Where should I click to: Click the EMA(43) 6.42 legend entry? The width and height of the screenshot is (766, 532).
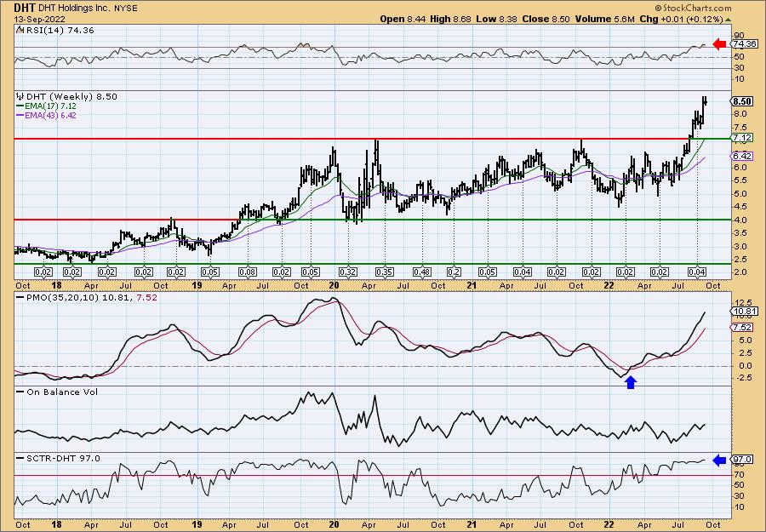[47, 116]
